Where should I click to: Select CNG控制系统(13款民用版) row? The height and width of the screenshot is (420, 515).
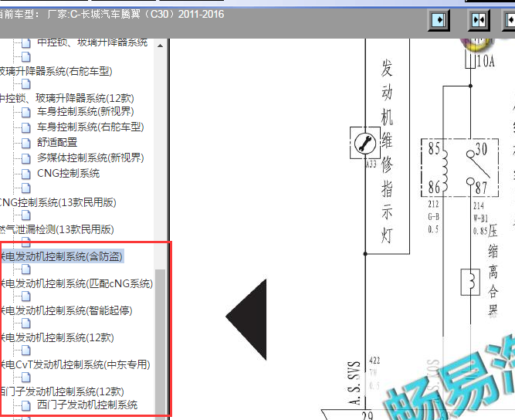pos(58,202)
